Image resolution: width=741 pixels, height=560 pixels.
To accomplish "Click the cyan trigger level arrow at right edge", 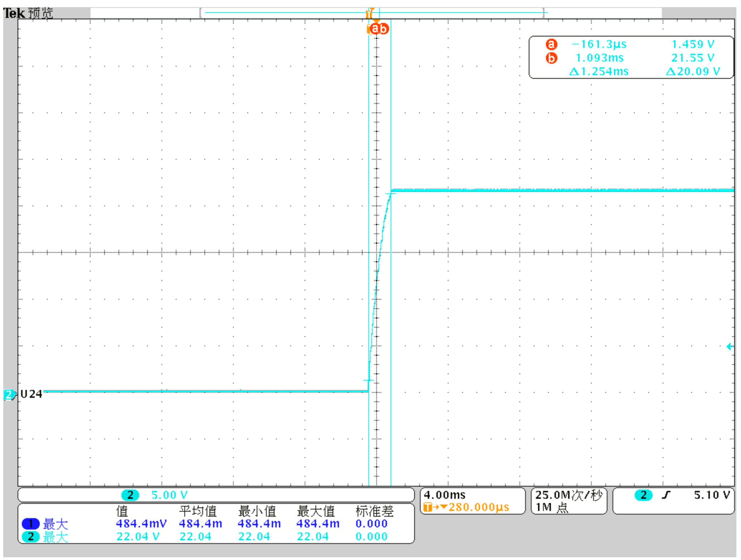I will [730, 347].
